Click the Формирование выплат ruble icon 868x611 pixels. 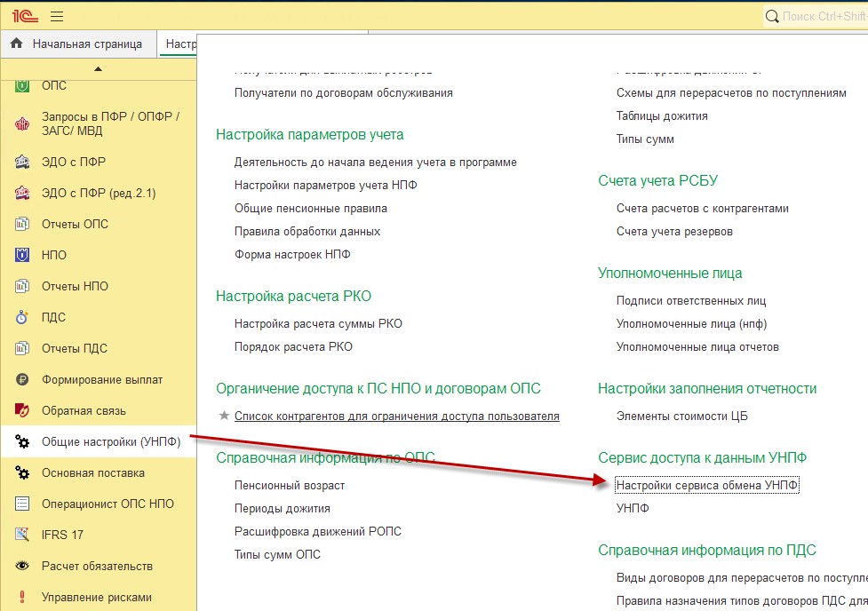[x=23, y=379]
